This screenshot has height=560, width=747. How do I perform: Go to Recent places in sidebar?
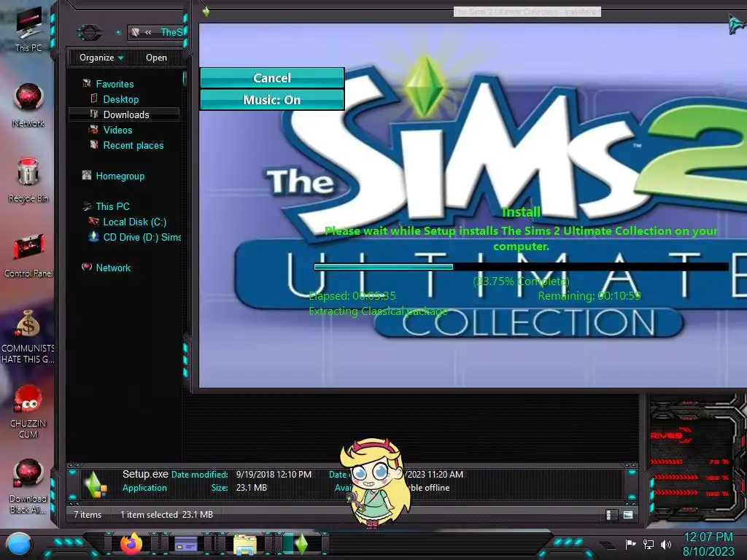click(133, 145)
